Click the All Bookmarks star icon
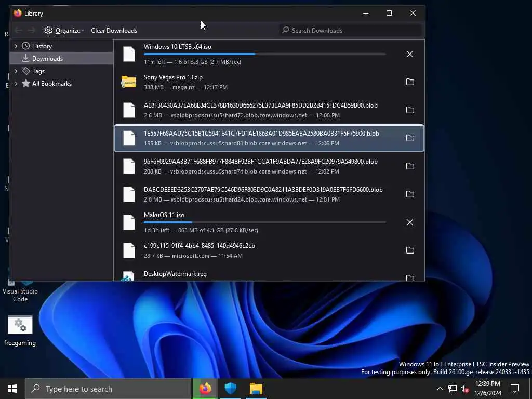The image size is (532, 399). click(x=26, y=83)
